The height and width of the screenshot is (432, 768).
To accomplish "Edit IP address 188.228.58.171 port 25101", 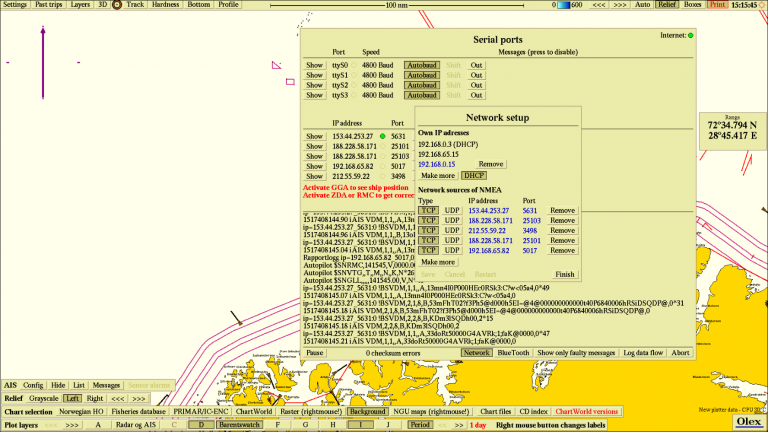I will pos(490,240).
